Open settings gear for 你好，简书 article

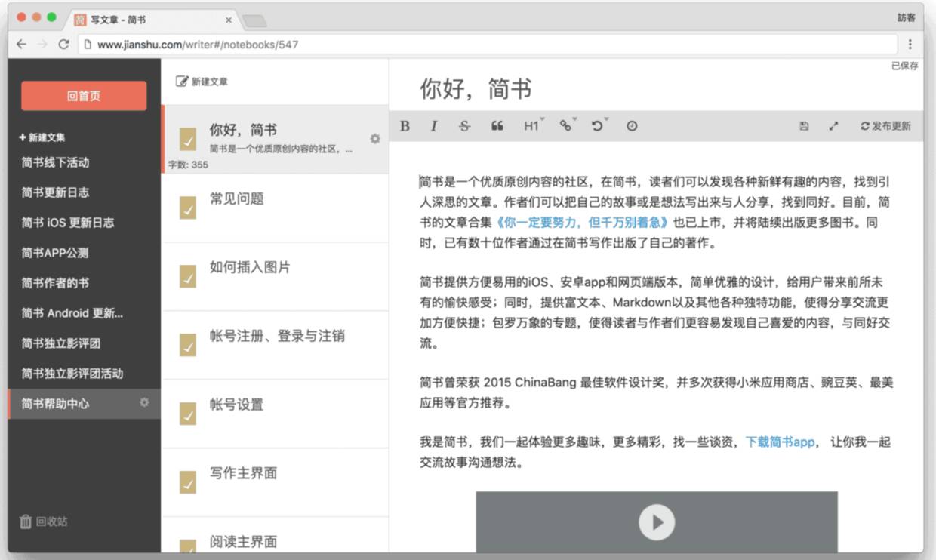(x=374, y=139)
